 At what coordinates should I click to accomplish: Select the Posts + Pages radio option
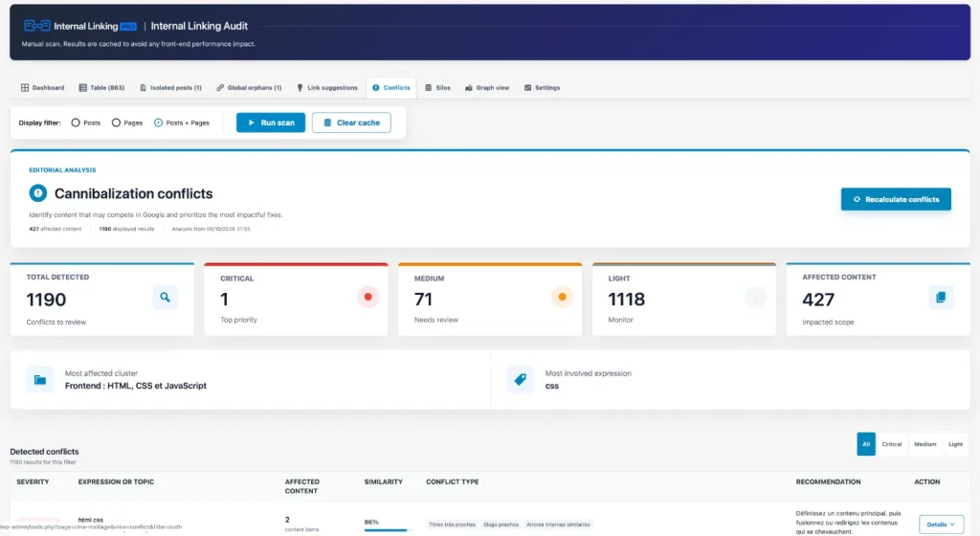[158, 123]
